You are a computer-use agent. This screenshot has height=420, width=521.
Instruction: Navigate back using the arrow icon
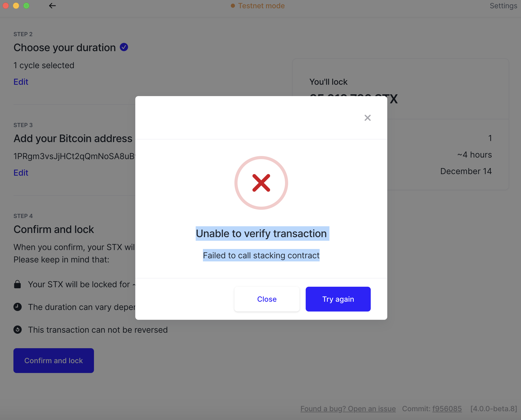point(53,6)
